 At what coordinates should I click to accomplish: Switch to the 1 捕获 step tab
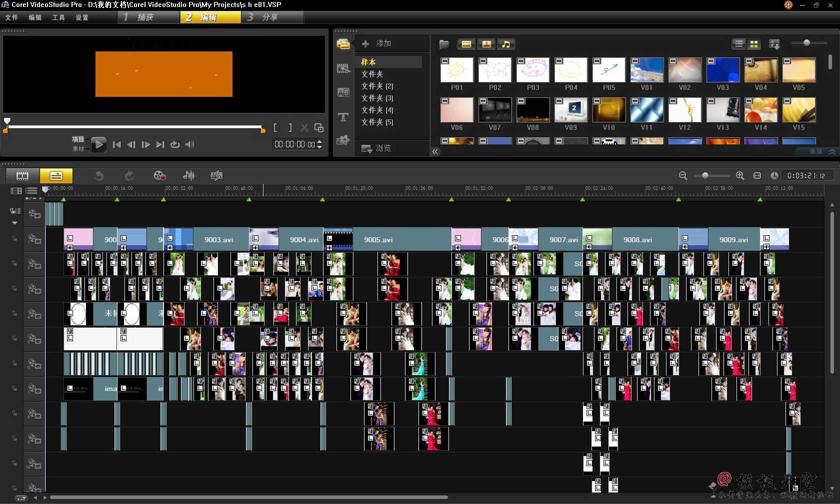(148, 17)
